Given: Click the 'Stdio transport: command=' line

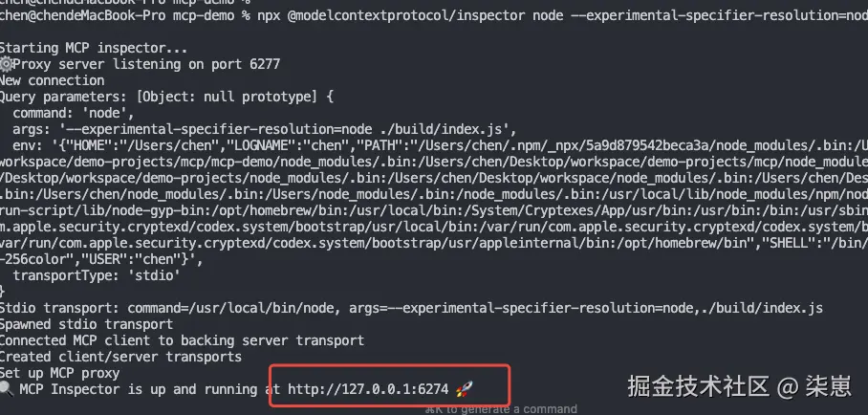Looking at the screenshot, I should coord(411,308).
